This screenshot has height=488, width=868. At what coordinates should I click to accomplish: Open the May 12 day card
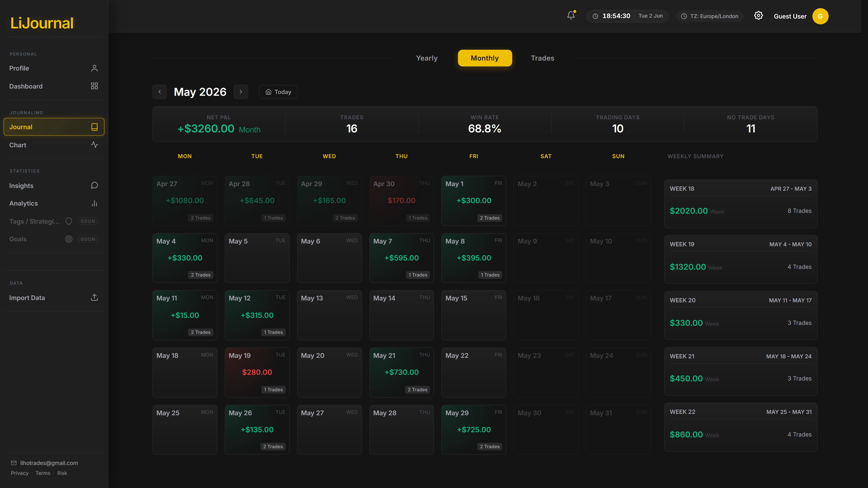[x=257, y=315]
